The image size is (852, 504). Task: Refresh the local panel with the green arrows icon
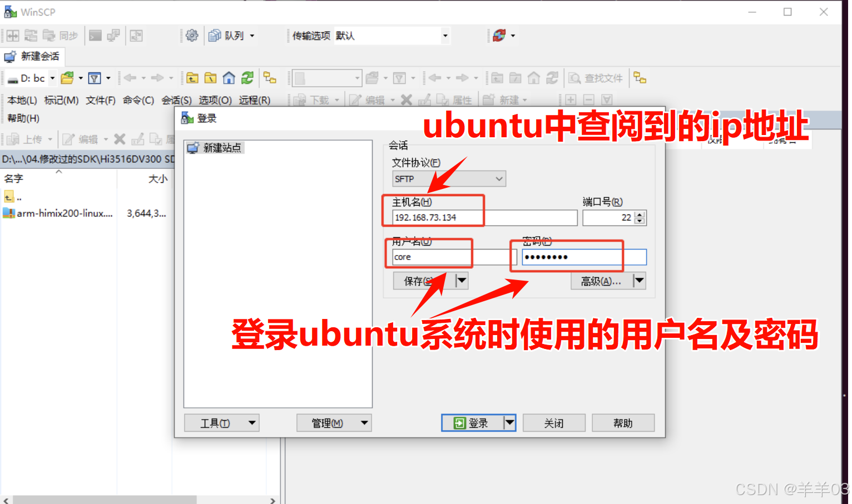coord(247,78)
